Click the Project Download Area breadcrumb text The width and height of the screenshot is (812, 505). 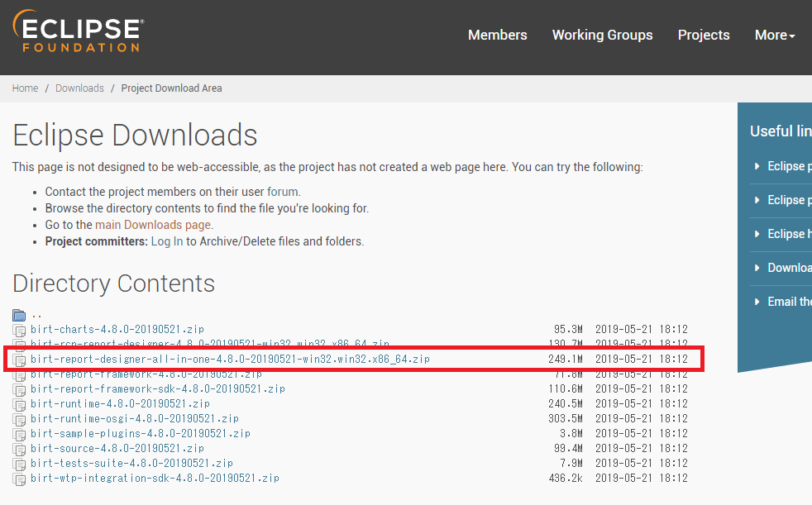point(171,88)
